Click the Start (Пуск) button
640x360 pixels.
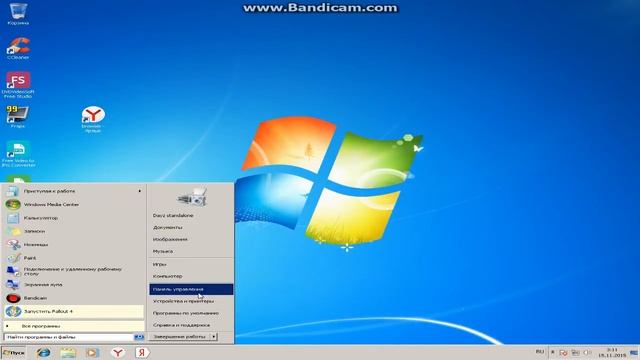pyautogui.click(x=13, y=353)
